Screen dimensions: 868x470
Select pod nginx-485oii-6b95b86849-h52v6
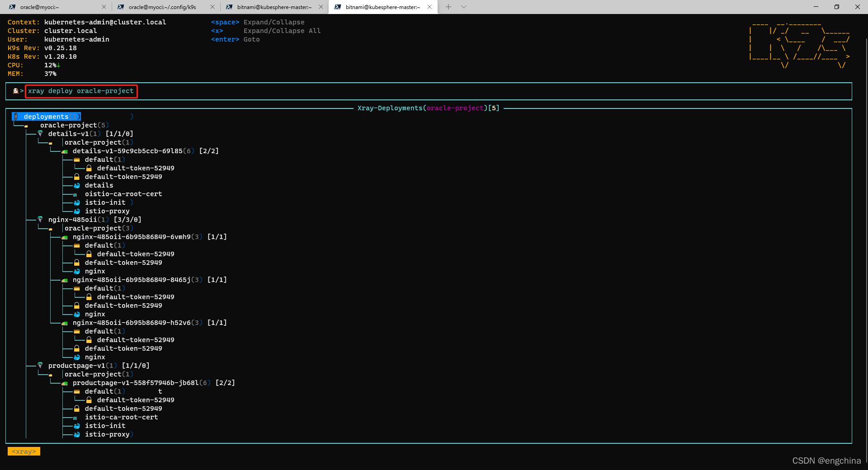150,323
